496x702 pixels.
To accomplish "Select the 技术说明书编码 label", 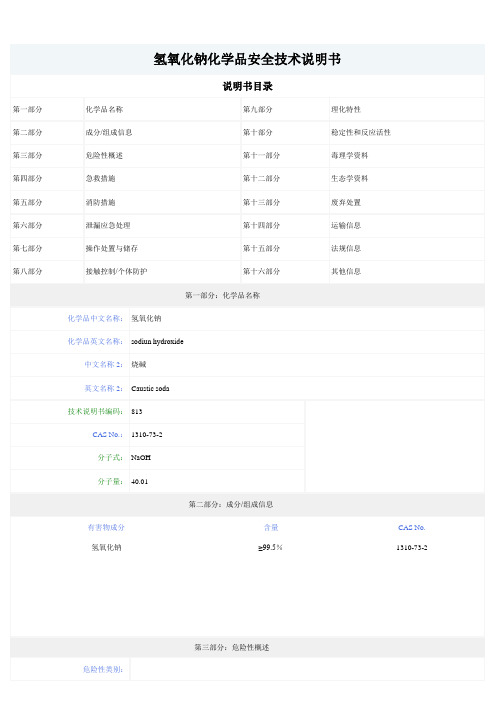I will (95, 411).
